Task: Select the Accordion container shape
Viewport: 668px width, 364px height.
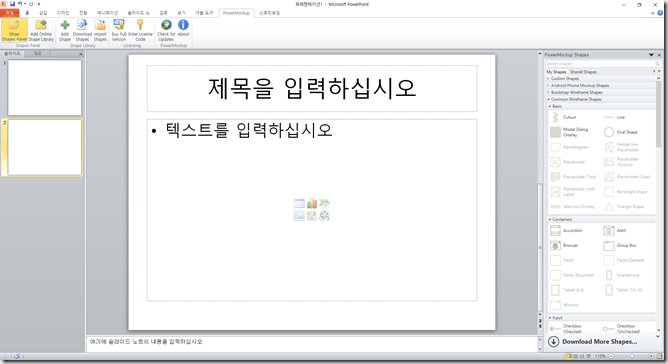Action: 566,231
